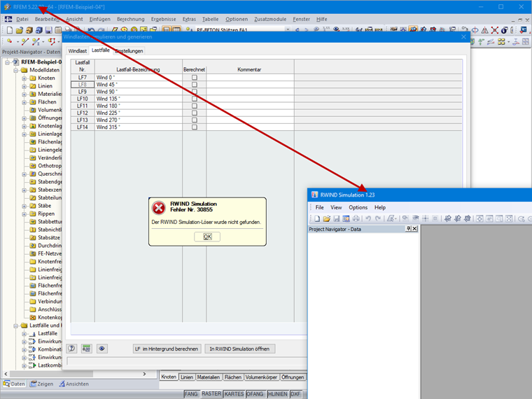Select the Materialien table tab
The height and width of the screenshot is (399, 532).
[x=209, y=377]
